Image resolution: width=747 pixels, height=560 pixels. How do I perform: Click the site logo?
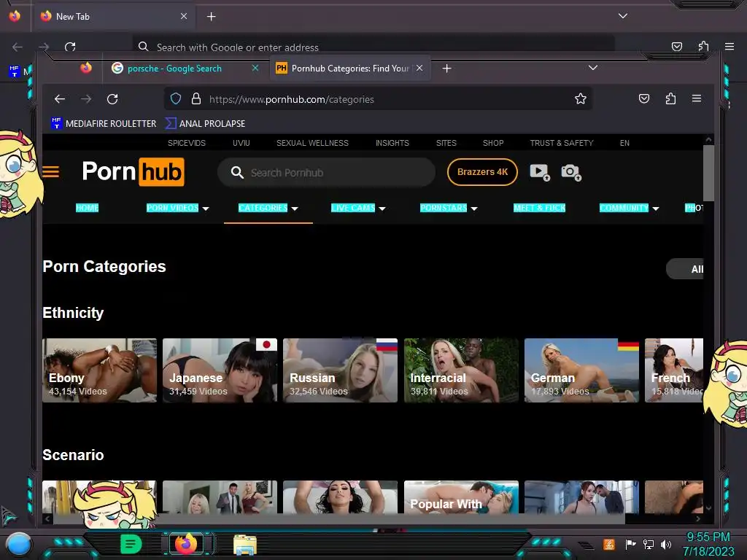[x=133, y=171]
